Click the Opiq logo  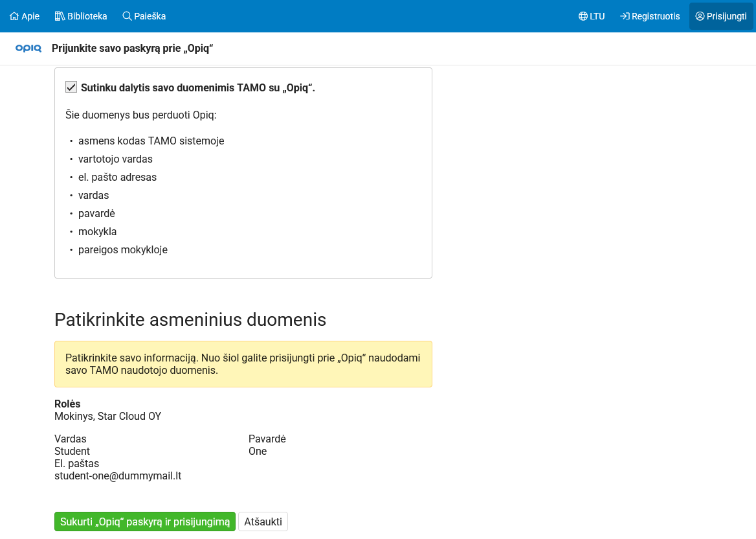click(28, 49)
